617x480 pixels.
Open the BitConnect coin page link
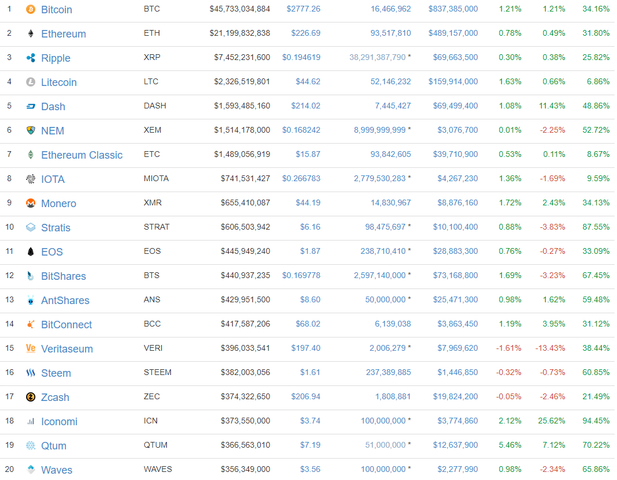click(x=66, y=325)
